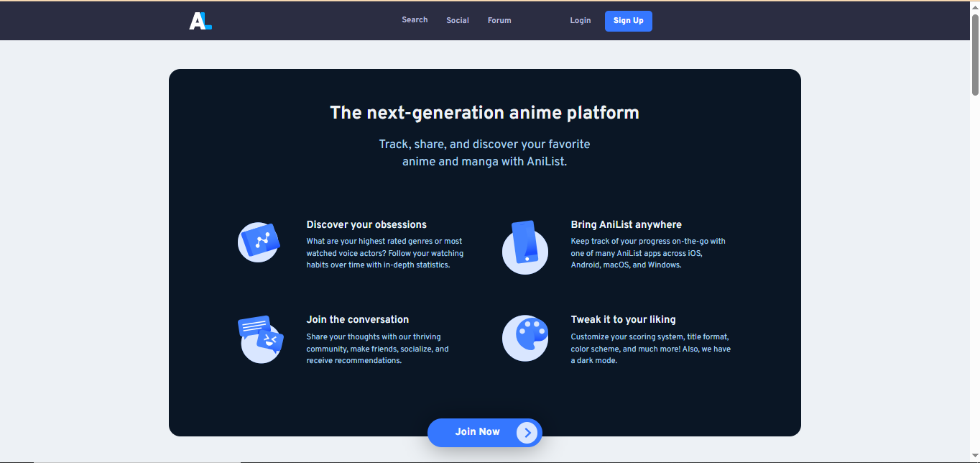
Task: Open the Social nav link
Action: pos(458,21)
